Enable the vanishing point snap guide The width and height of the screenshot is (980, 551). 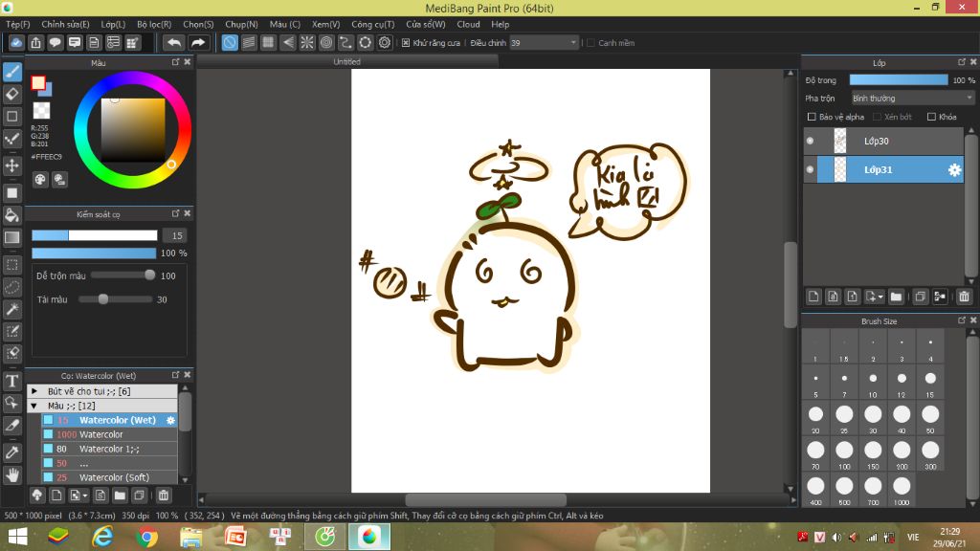pos(287,42)
